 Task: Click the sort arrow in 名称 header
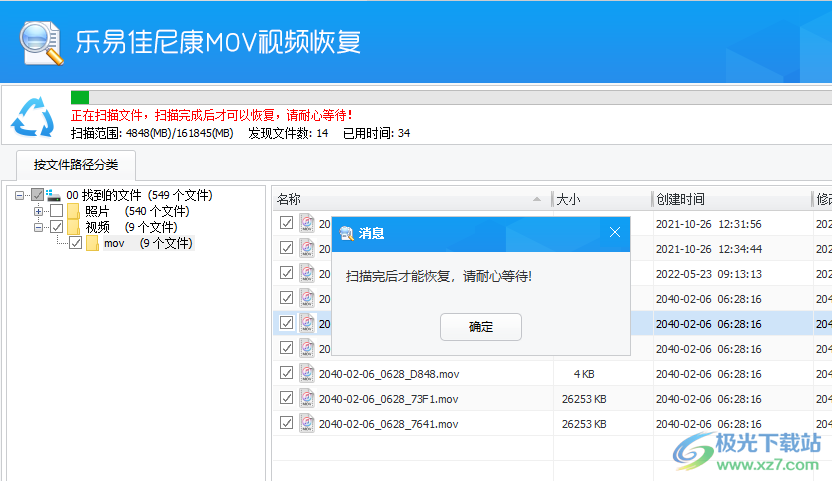pyautogui.click(x=537, y=199)
